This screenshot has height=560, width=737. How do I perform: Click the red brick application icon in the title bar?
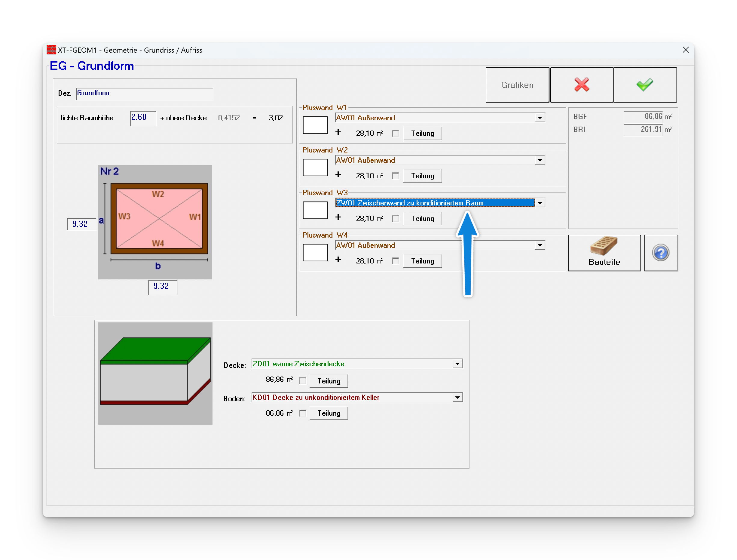click(x=51, y=50)
